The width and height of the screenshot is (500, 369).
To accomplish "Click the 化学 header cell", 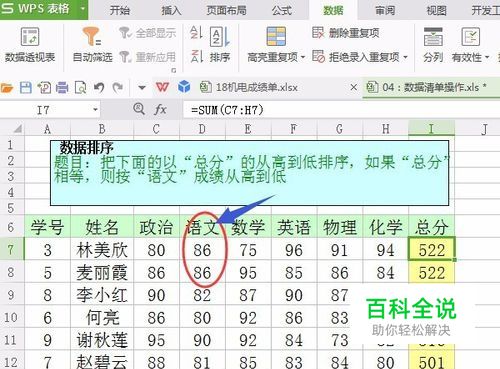I will click(x=385, y=227).
